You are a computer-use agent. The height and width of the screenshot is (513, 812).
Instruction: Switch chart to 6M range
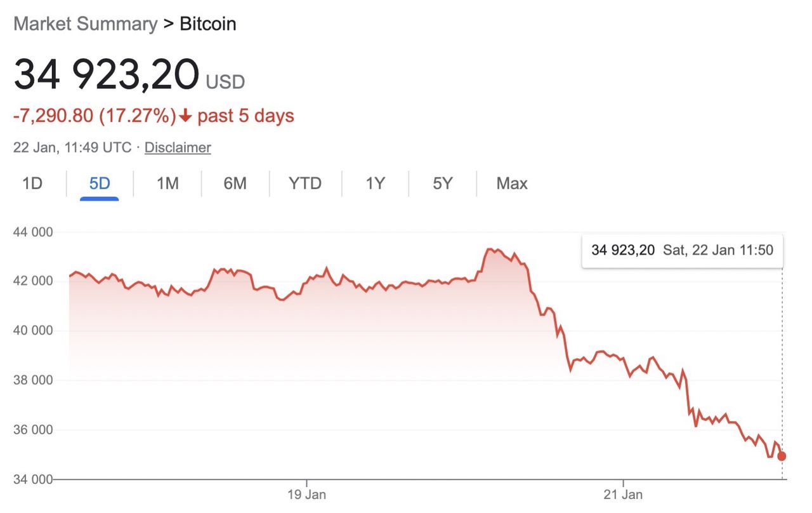pos(235,183)
